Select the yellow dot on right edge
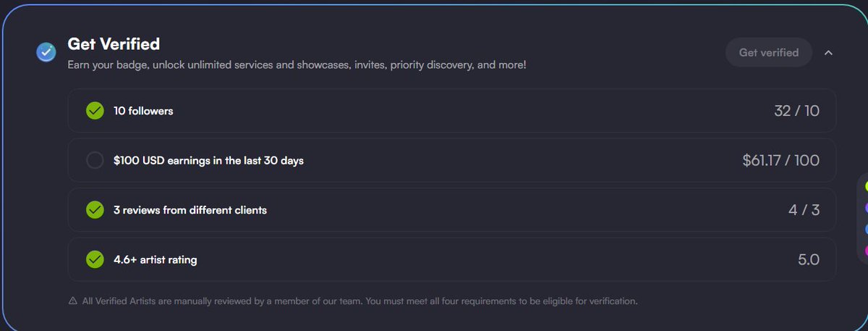Viewport: 868px width, 331px height. pos(866,186)
